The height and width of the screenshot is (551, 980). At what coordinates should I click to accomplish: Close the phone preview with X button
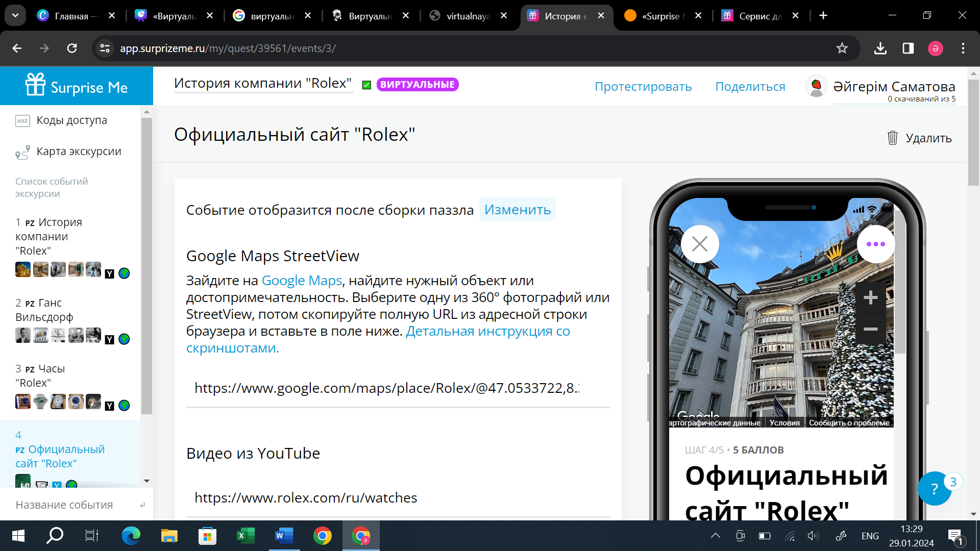tap(699, 244)
